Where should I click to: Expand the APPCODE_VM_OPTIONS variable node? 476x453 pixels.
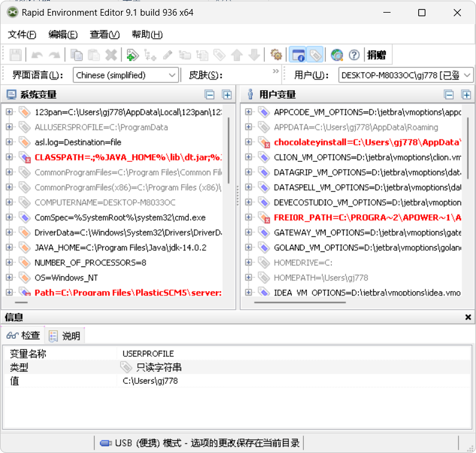[x=249, y=112]
